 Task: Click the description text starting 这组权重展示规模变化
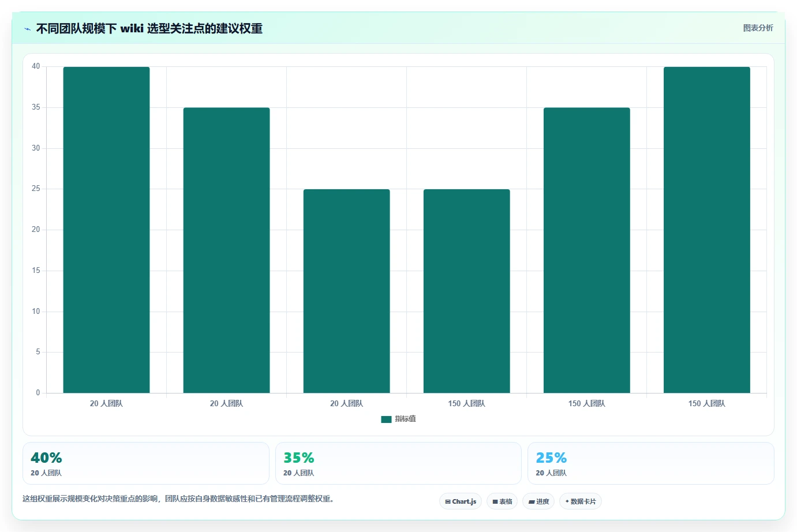[178, 499]
